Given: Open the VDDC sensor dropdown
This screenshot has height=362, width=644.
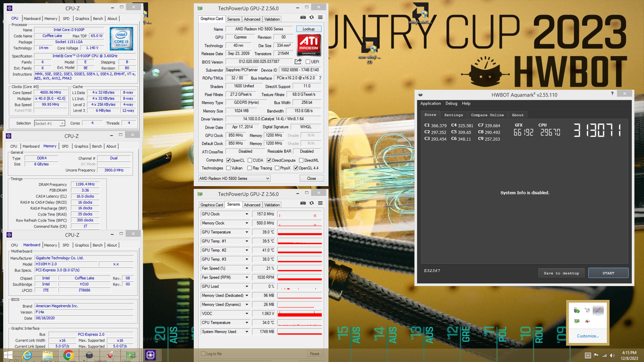Looking at the screenshot, I should pyautogui.click(x=247, y=313).
